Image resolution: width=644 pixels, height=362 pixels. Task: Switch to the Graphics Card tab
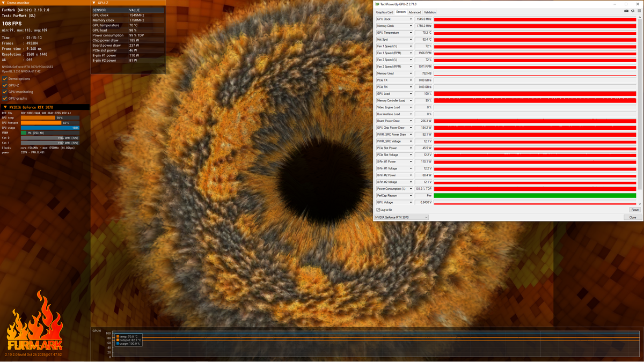(384, 12)
